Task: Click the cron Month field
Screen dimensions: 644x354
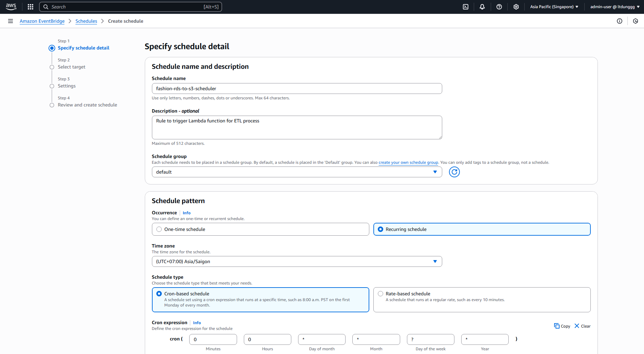Action: coord(376,339)
